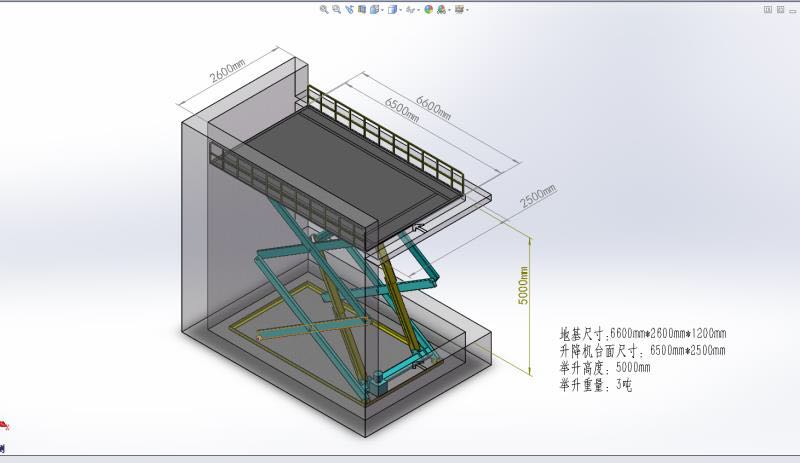Open the Apply Scene dropdown arrow
Image resolution: width=800 pixels, height=463 pixels.
(449, 10)
